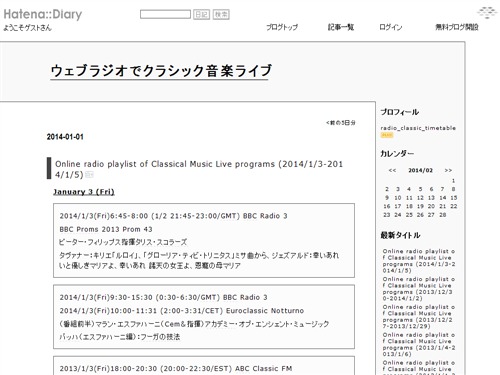The image size is (500, 375).
Task: Open the Online radio playlist entry title
Action: tap(199, 169)
